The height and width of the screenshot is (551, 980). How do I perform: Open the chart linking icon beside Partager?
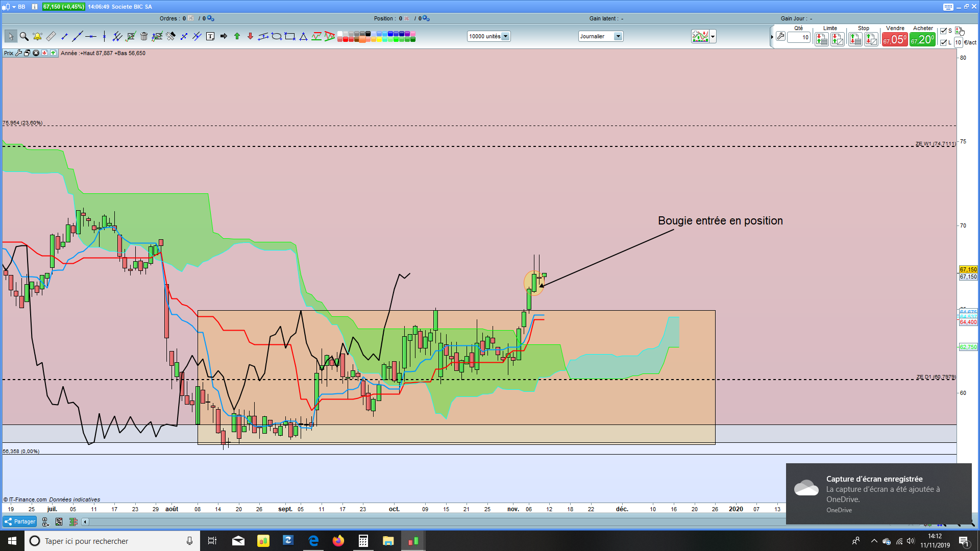[x=45, y=521]
